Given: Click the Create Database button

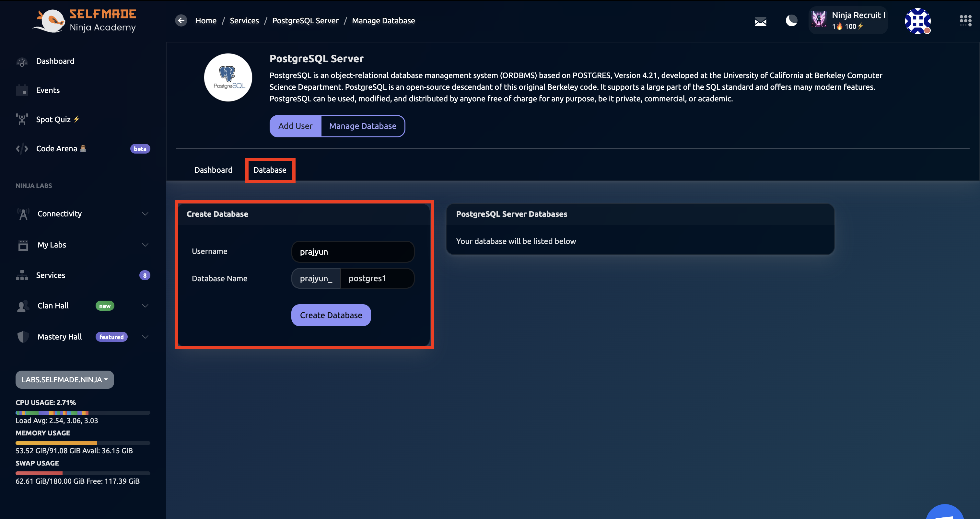Looking at the screenshot, I should point(331,315).
